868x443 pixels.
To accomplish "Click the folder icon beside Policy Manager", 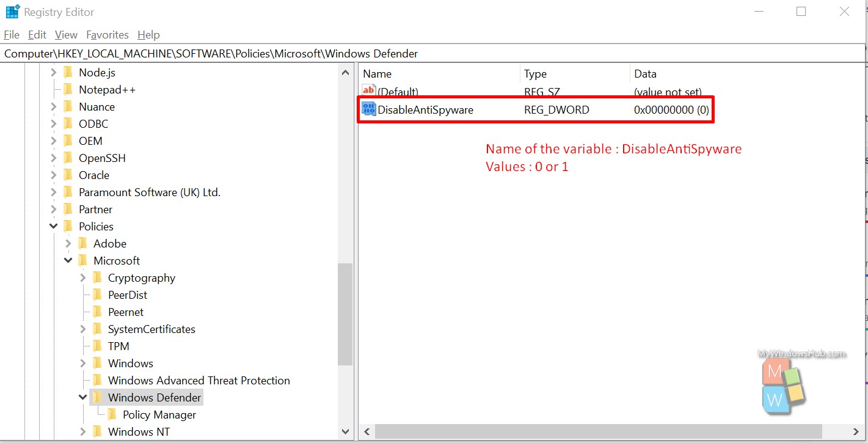I will click(x=112, y=414).
